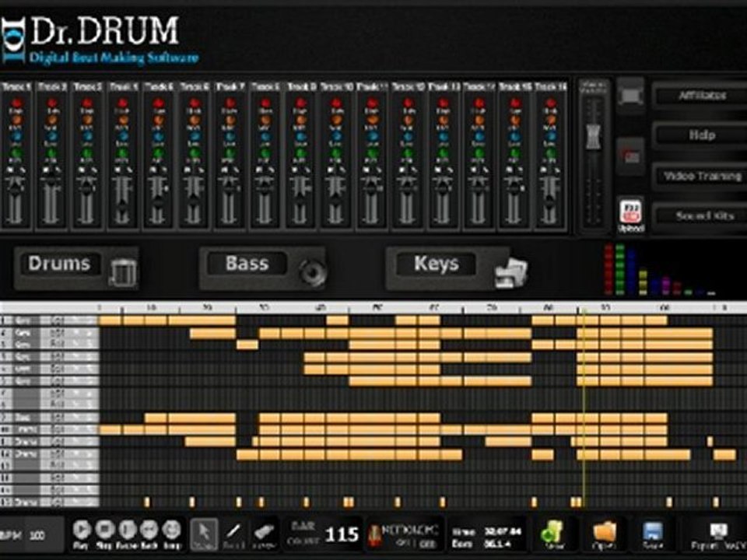Image resolution: width=747 pixels, height=560 pixels.
Task: Click the orange knob on Track 9
Action: tap(301, 120)
